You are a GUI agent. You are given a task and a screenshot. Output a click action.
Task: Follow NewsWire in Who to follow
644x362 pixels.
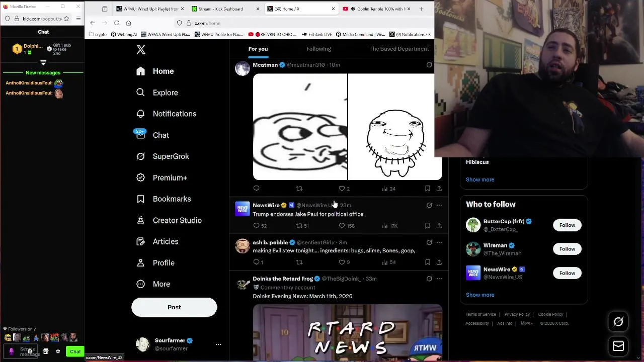pos(567,273)
